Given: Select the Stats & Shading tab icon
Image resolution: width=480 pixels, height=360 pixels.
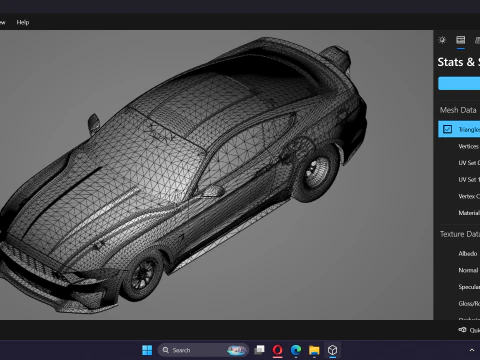Looking at the screenshot, I should tap(461, 40).
